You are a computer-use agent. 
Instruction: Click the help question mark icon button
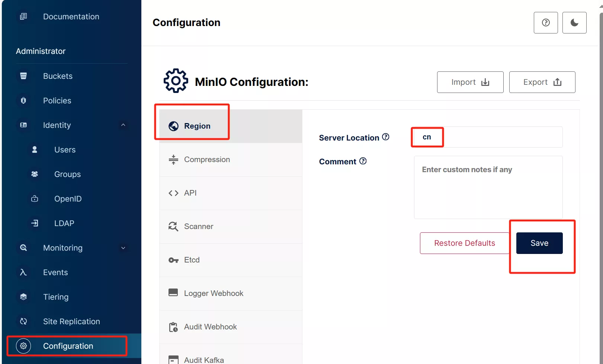[546, 23]
